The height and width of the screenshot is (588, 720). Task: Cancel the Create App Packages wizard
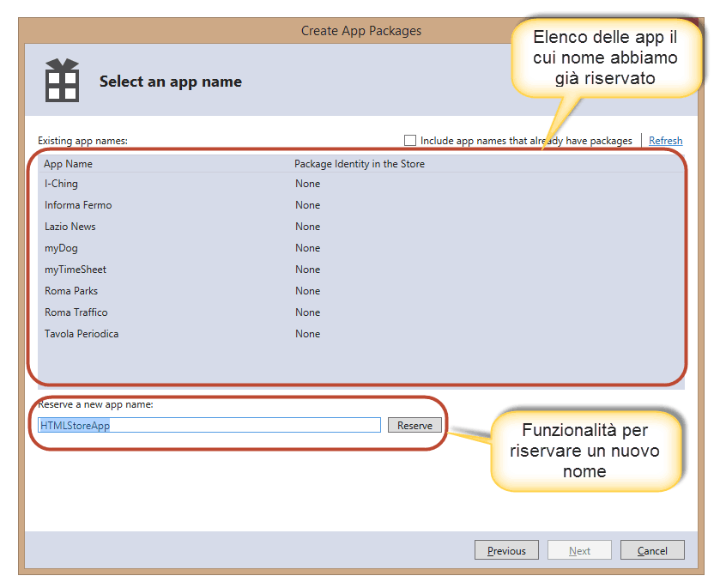(x=652, y=550)
